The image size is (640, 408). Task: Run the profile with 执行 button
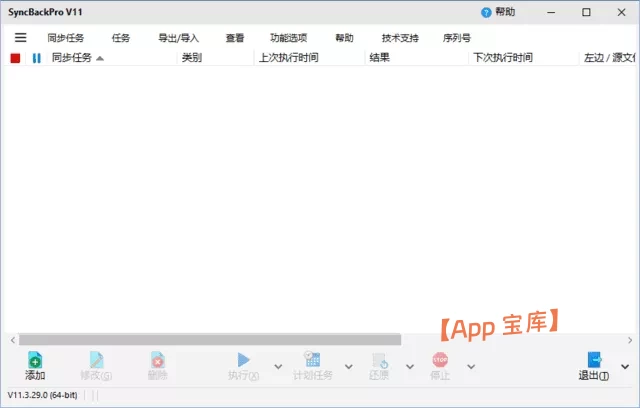[244, 366]
